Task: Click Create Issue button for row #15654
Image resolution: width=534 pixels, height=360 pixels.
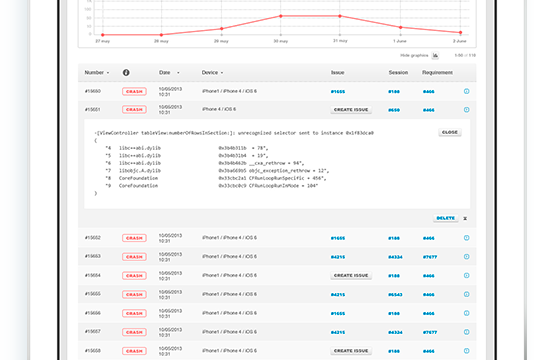Action: 351,275
